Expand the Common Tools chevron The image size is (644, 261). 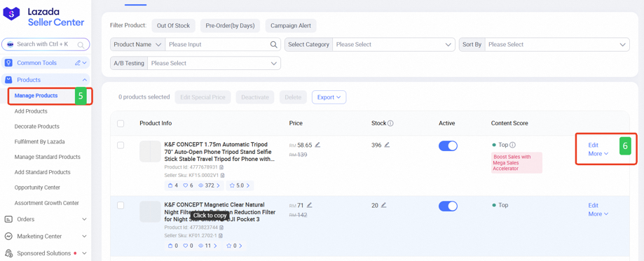pos(85,63)
